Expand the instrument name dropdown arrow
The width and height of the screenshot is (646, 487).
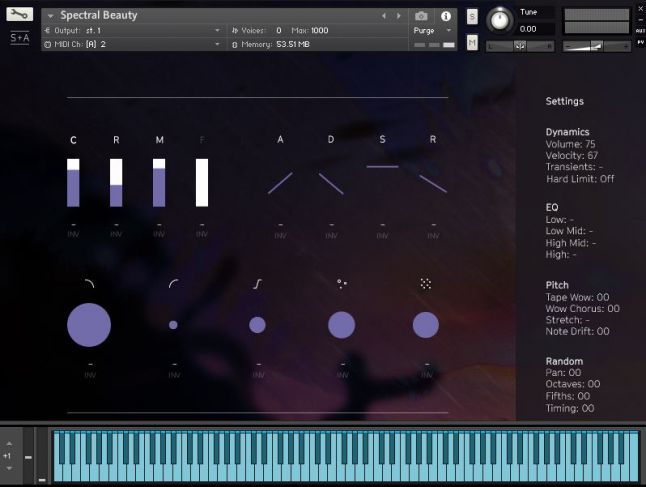click(x=50, y=16)
